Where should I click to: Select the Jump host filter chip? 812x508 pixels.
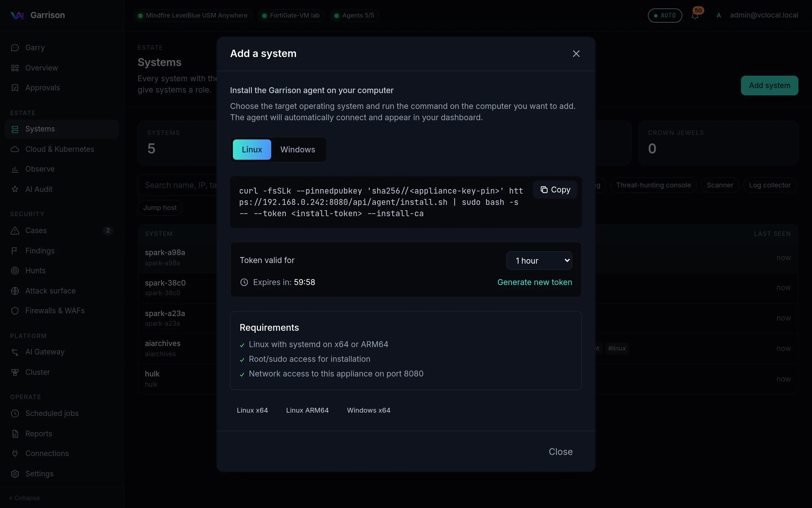(x=160, y=208)
